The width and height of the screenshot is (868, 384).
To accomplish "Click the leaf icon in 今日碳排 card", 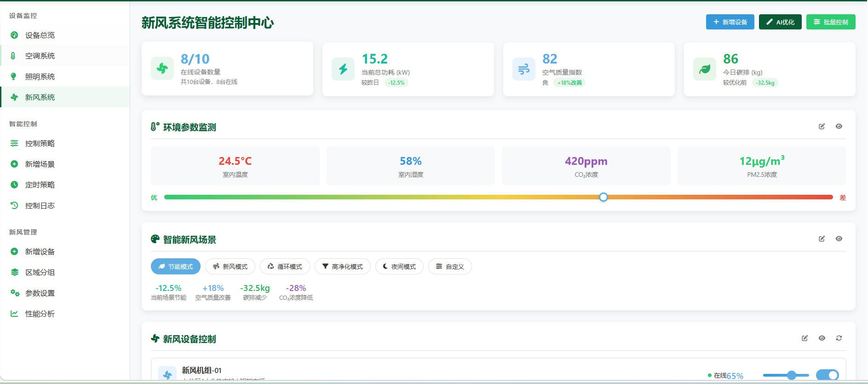I will pyautogui.click(x=705, y=70).
